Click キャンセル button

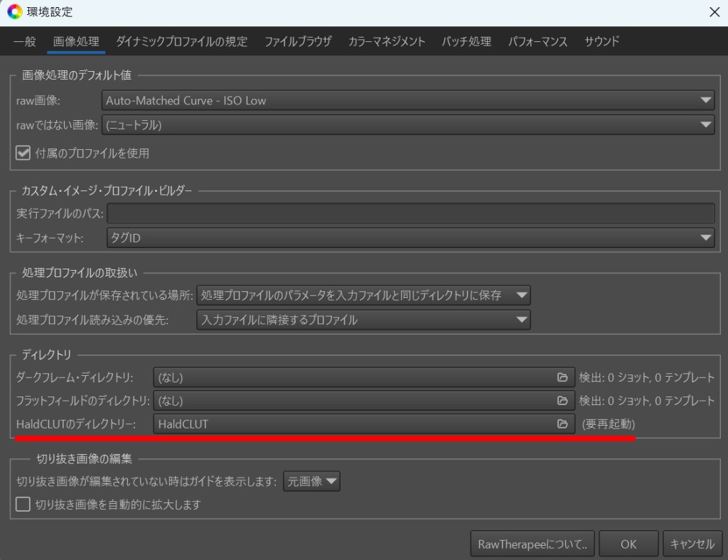(692, 544)
